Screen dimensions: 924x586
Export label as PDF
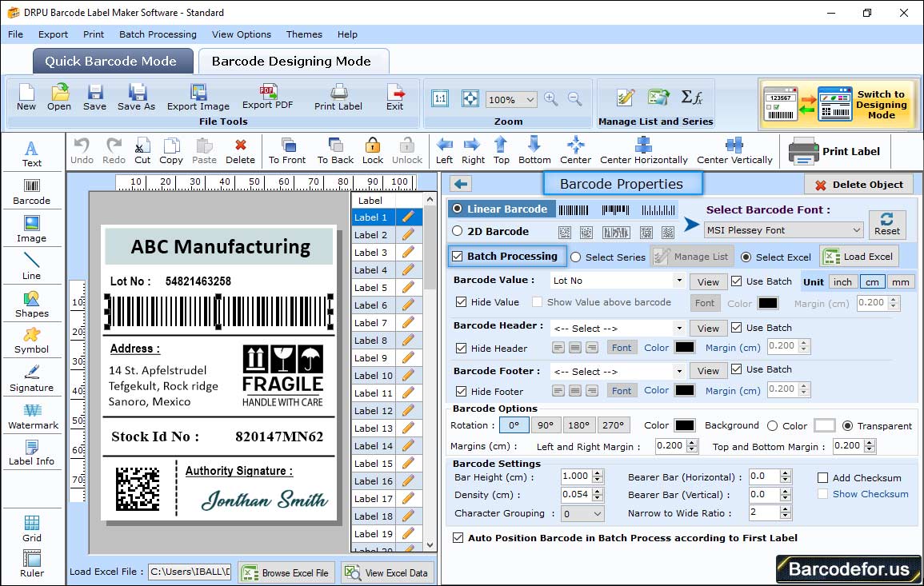point(267,98)
